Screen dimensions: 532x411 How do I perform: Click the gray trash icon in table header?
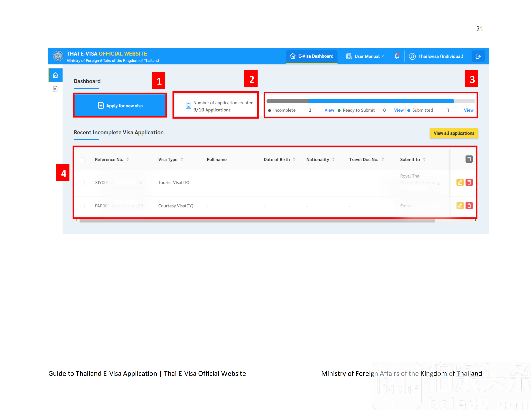[469, 159]
